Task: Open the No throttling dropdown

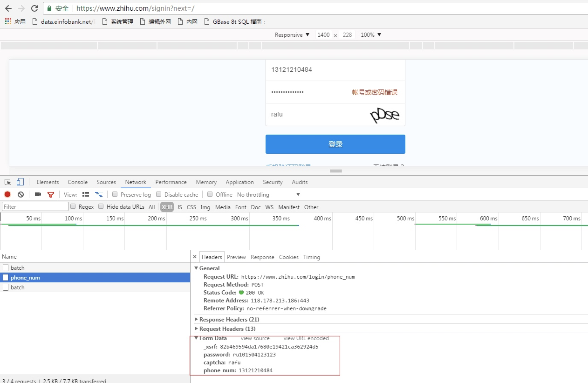Action: (268, 195)
